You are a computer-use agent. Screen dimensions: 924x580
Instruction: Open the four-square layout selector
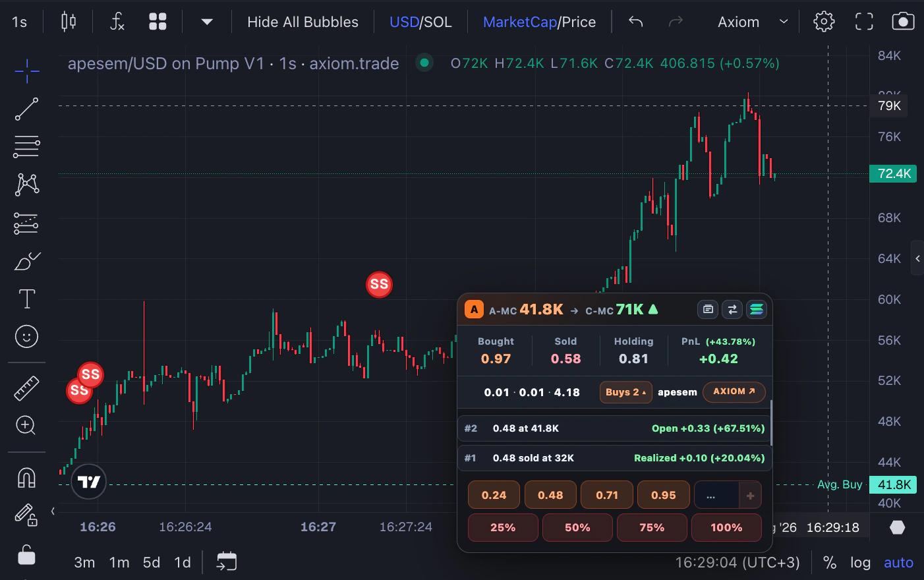click(x=158, y=22)
